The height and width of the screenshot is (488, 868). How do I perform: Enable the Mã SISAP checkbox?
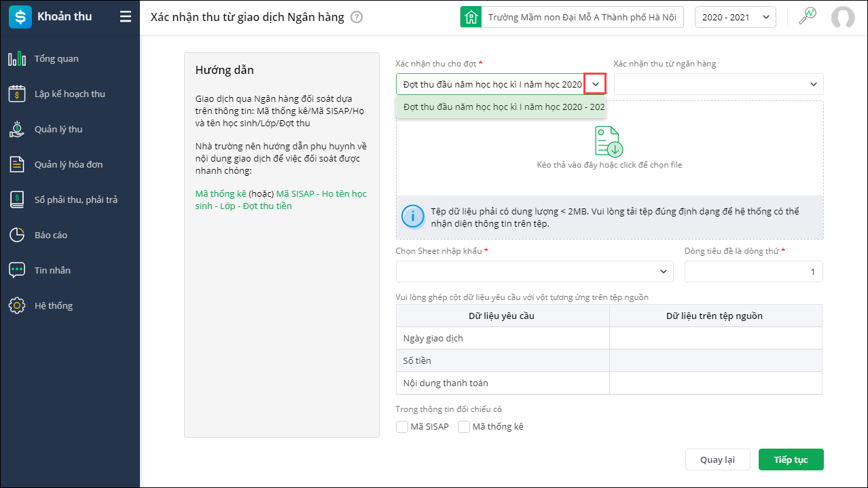(x=402, y=427)
